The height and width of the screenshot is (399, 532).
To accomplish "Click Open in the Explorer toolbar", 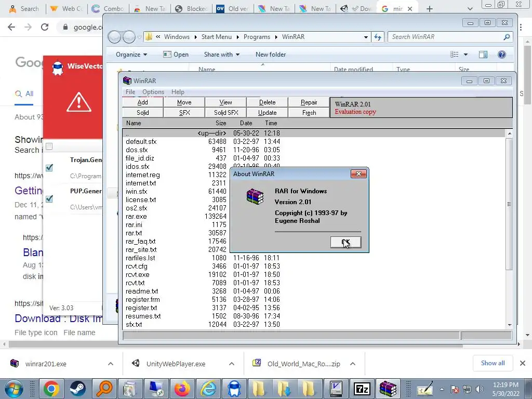I will tap(176, 55).
